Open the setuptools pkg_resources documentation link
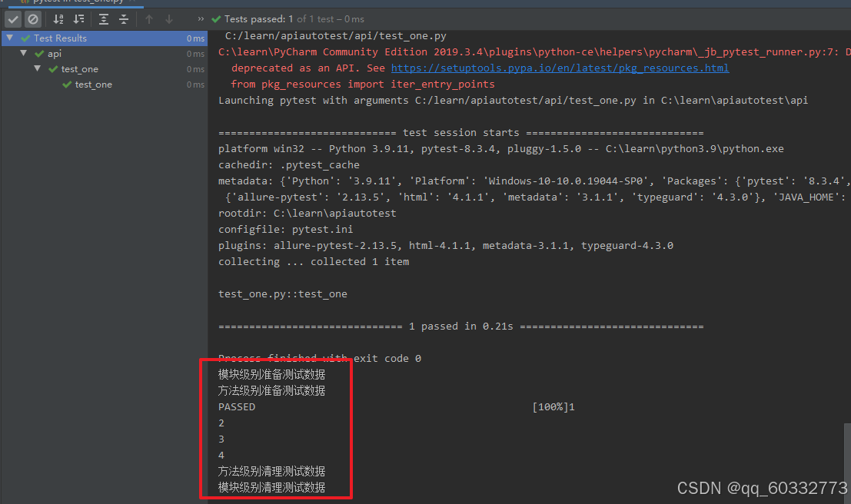Screen dimensions: 851x504 point(560,68)
